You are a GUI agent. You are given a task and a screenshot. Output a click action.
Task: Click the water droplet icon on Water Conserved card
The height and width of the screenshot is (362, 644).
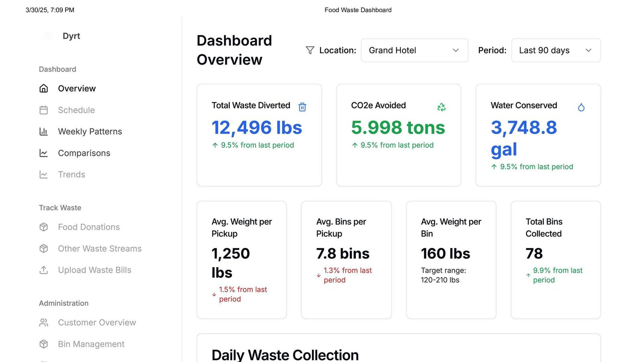tap(582, 107)
